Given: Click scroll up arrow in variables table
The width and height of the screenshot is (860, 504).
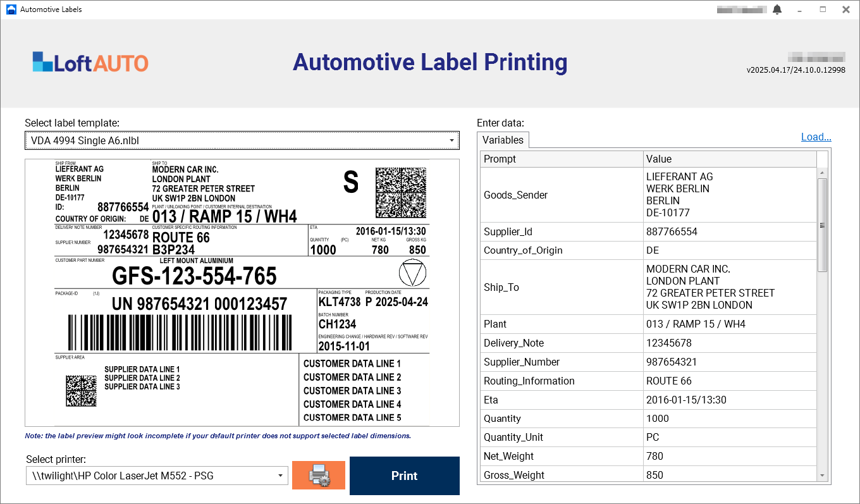Looking at the screenshot, I should [x=822, y=173].
